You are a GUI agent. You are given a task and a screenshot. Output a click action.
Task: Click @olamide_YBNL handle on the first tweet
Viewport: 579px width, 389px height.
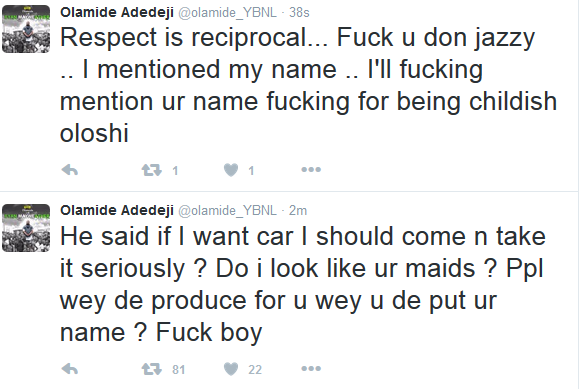click(x=227, y=13)
